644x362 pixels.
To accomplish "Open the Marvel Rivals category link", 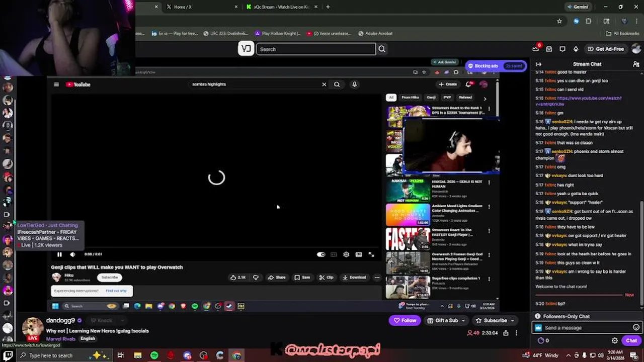I will click(61, 339).
